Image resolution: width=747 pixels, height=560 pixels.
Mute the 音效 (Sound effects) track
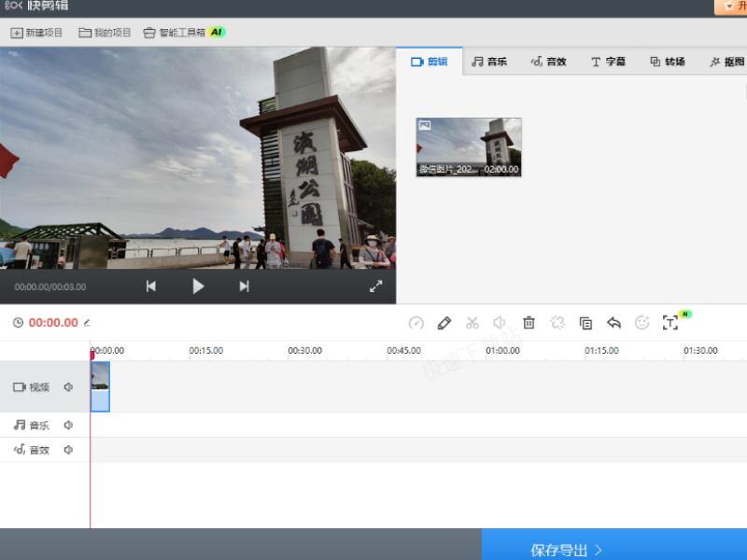point(68,450)
